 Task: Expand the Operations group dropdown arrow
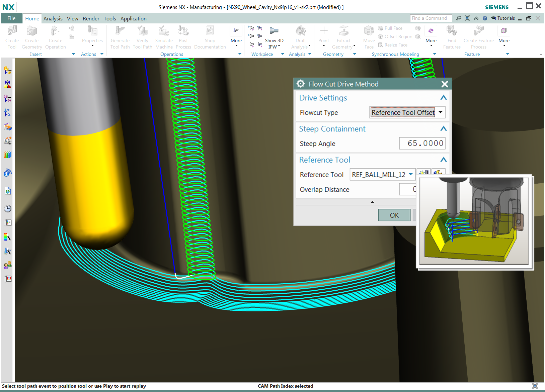click(240, 54)
